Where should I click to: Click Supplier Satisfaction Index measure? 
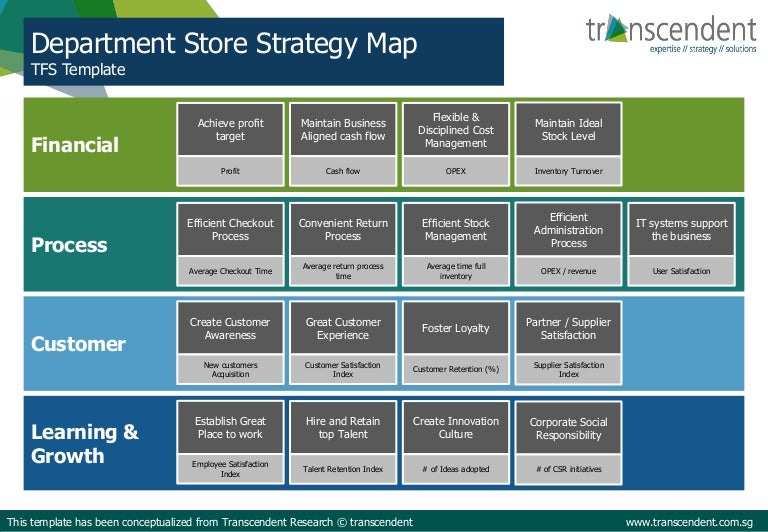click(569, 369)
